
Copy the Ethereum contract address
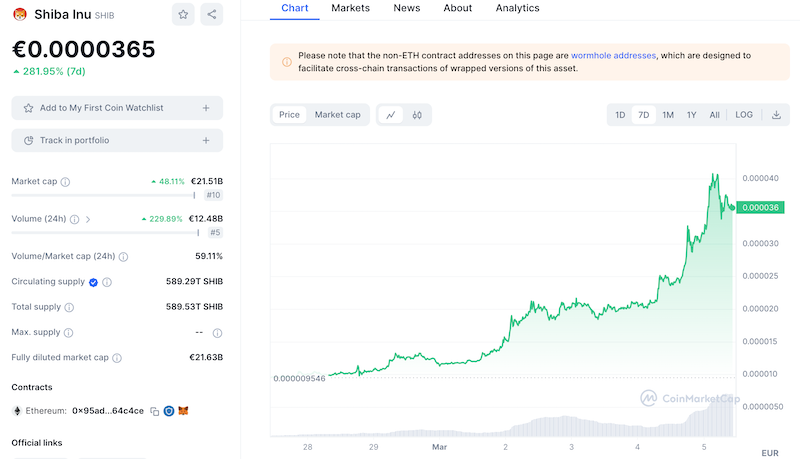(155, 411)
